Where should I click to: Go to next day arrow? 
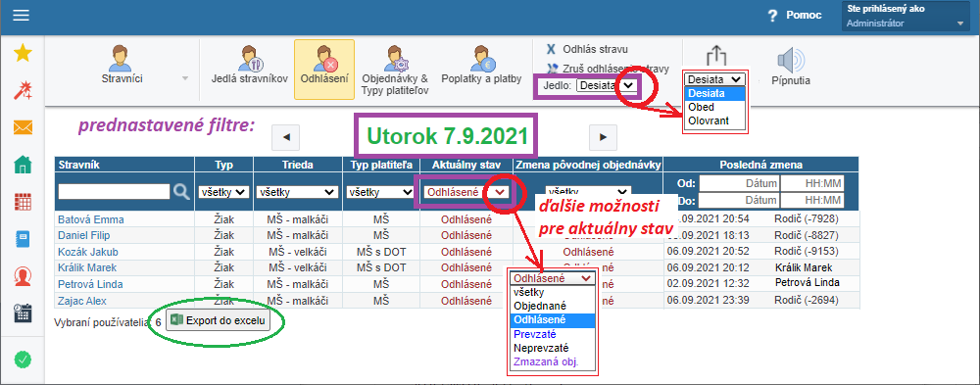[x=603, y=136]
